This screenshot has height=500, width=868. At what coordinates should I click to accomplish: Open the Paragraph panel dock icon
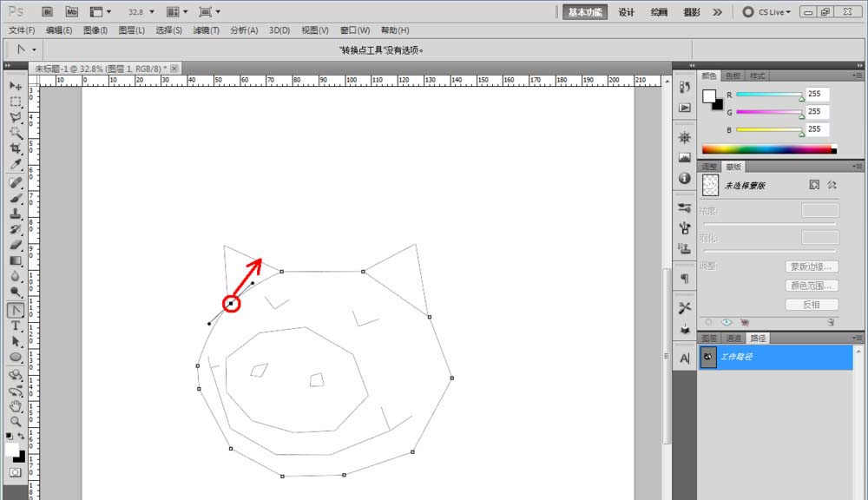coord(685,279)
